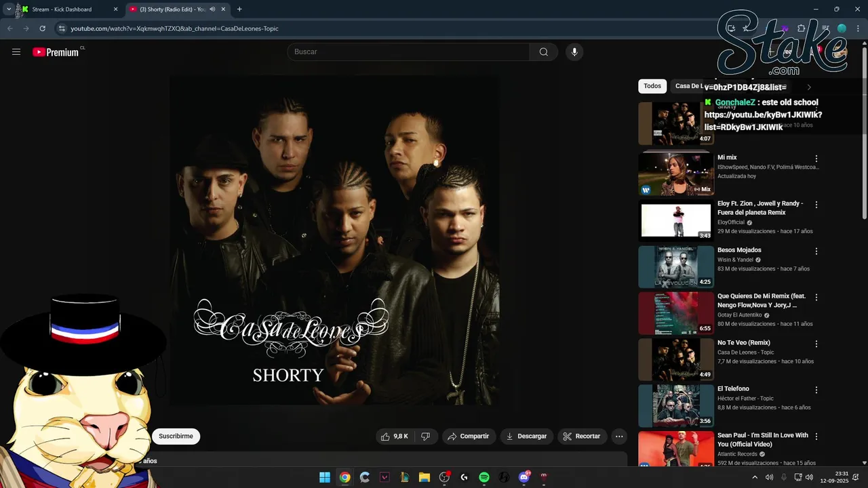Viewport: 868px width, 488px height.
Task: Open the Eloy Ft. Zion video title
Action: pos(760,208)
